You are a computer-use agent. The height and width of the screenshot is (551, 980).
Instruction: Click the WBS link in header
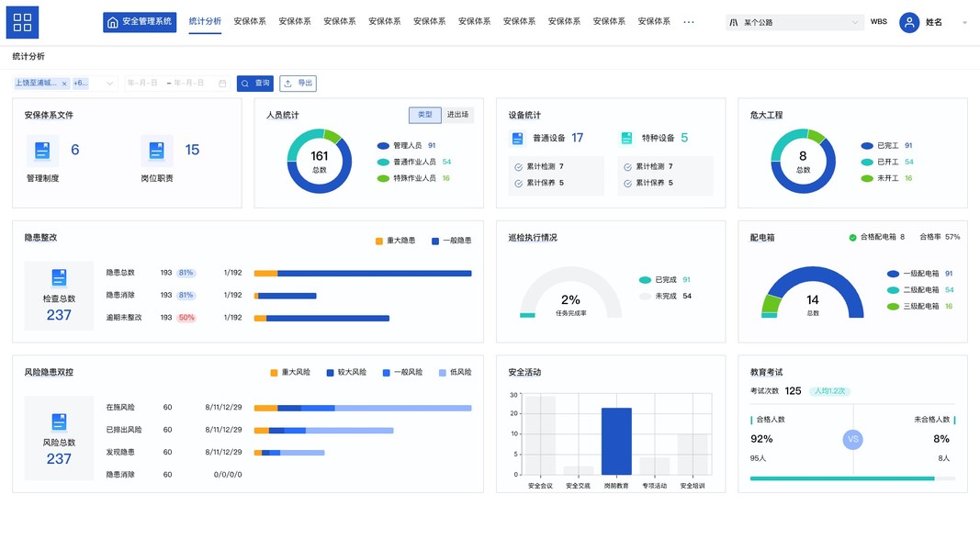click(879, 22)
